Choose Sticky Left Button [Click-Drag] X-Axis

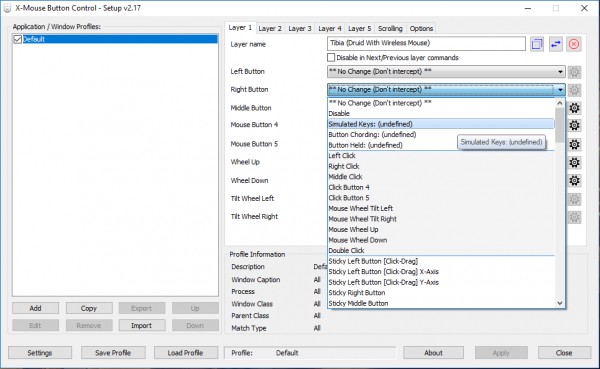441,272
